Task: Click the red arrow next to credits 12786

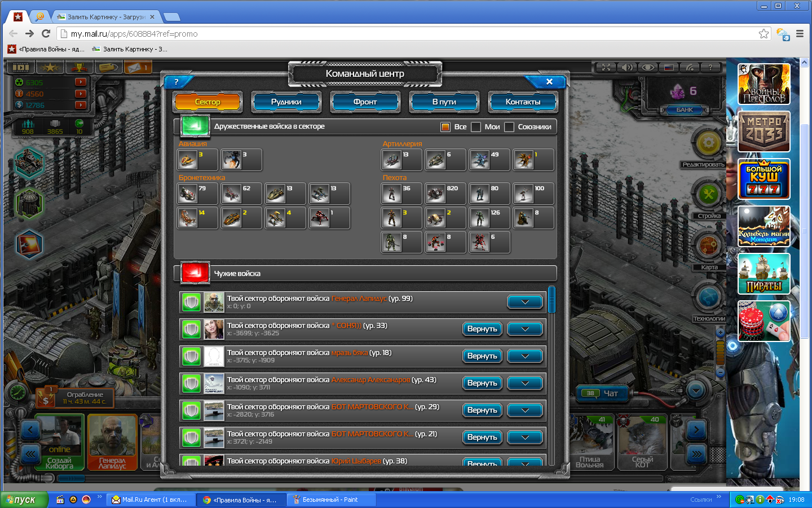Action: [x=81, y=105]
